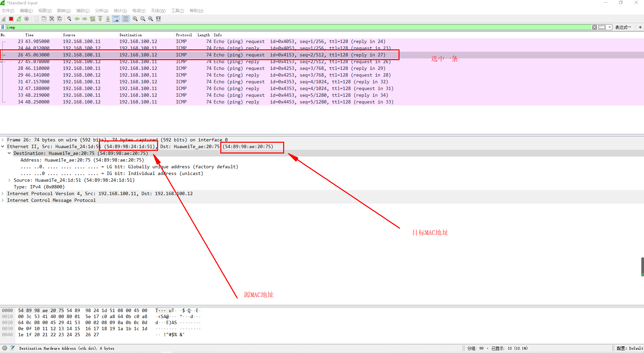Start a new packet capture
Viewport: 644px width, 353px height.
pyautogui.click(x=3, y=19)
